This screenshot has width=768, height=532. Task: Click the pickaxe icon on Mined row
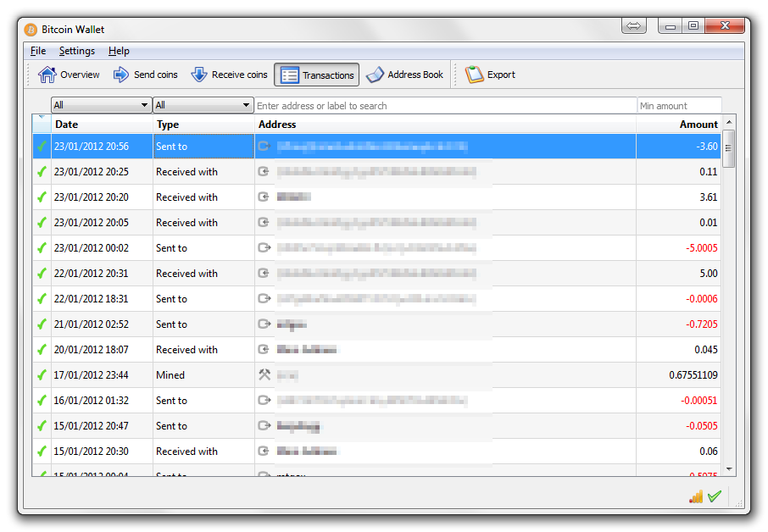[x=264, y=374]
